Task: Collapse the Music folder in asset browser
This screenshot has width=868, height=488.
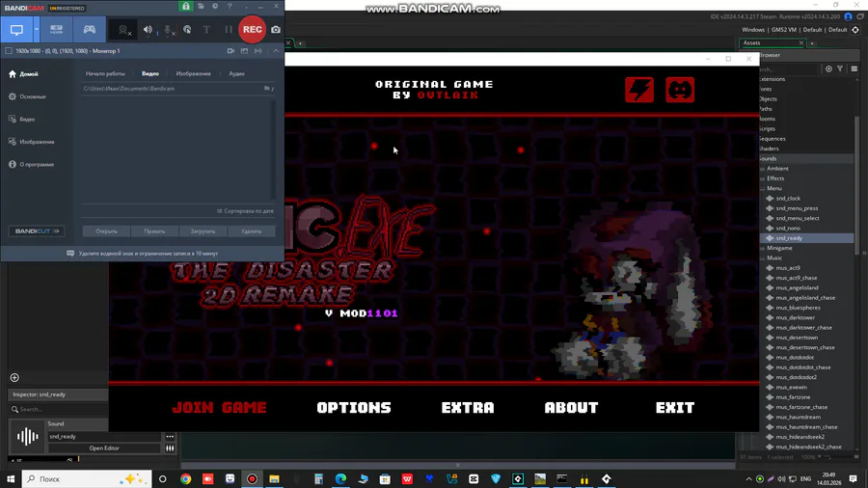Action: pos(763,258)
